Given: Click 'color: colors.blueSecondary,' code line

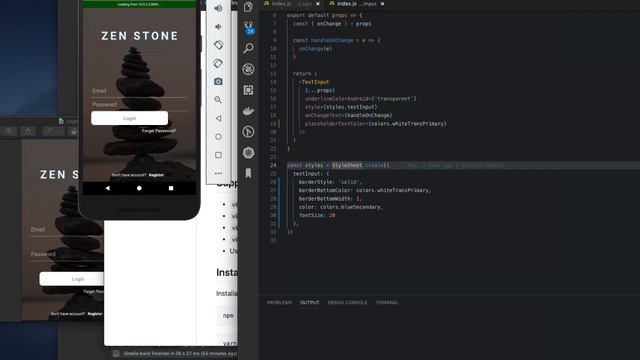Looking at the screenshot, I should [340, 207].
